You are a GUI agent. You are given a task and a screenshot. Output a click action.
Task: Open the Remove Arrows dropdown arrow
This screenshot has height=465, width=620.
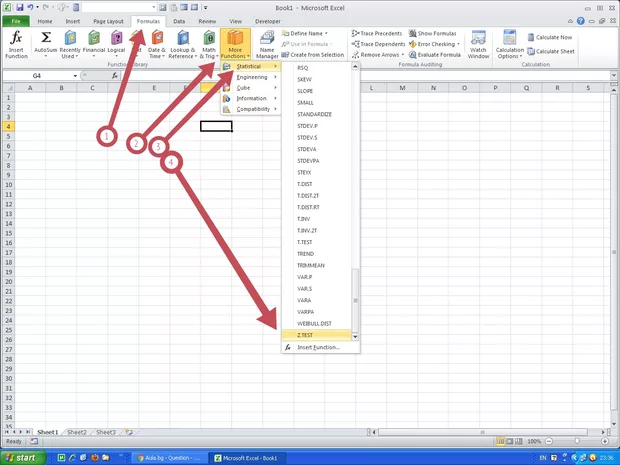(403, 55)
